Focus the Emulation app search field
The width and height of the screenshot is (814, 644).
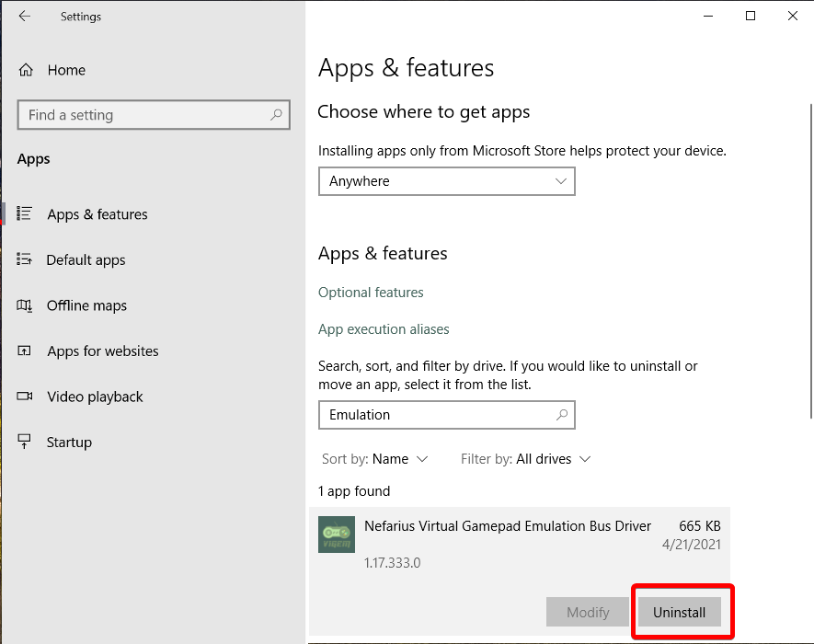(x=446, y=415)
